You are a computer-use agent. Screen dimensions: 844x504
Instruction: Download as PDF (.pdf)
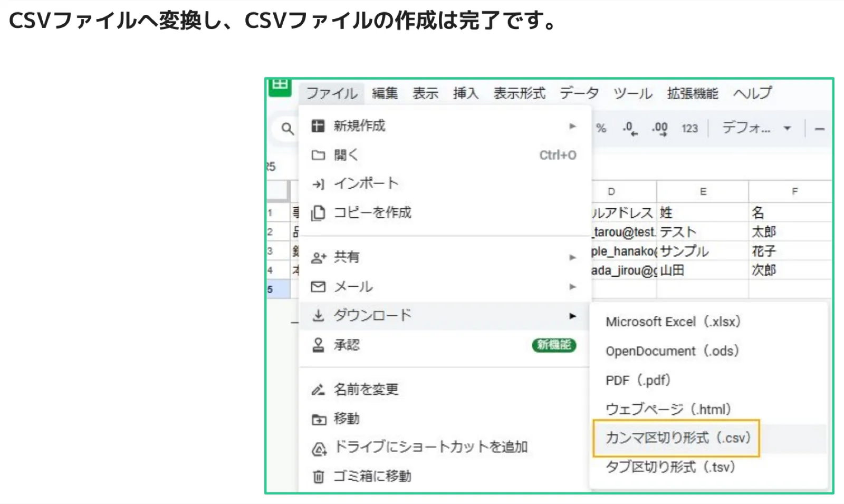click(708, 380)
